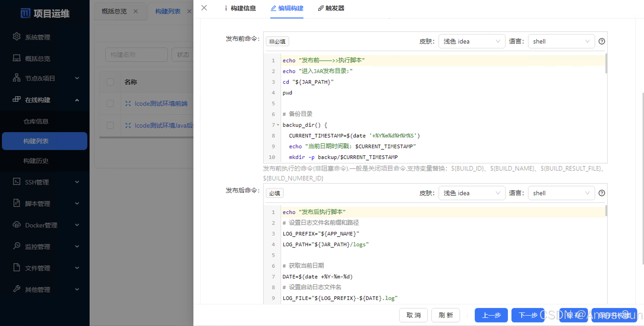
Task: Click the 概括总览 laptop icon in sidebar
Action: (x=17, y=58)
